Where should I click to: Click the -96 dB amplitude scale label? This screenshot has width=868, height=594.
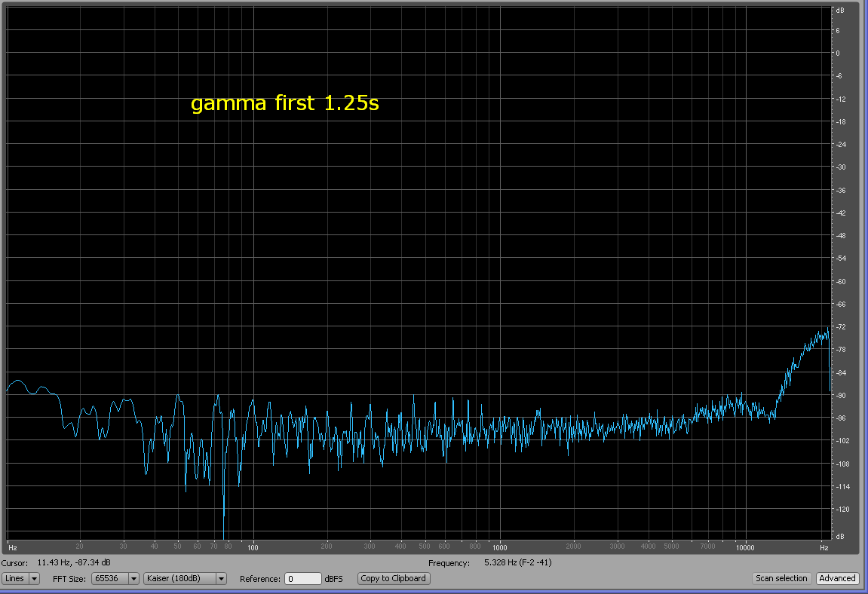click(x=841, y=418)
